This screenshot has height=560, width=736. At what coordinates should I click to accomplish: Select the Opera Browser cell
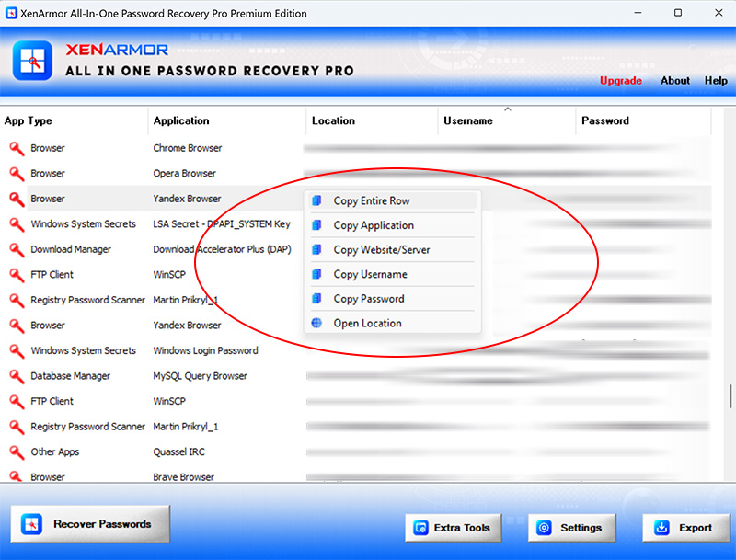pos(185,174)
